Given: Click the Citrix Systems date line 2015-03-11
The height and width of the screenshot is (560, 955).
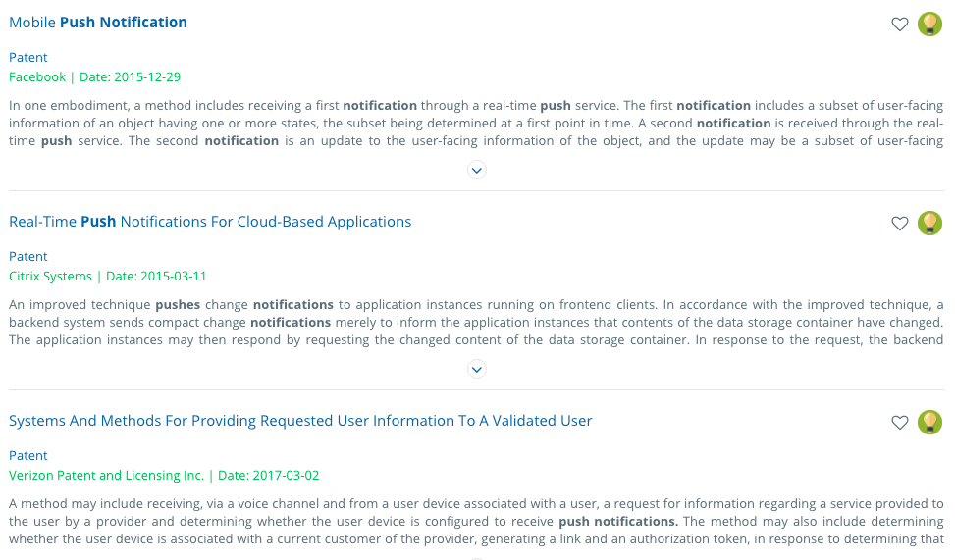Looking at the screenshot, I should (108, 277).
